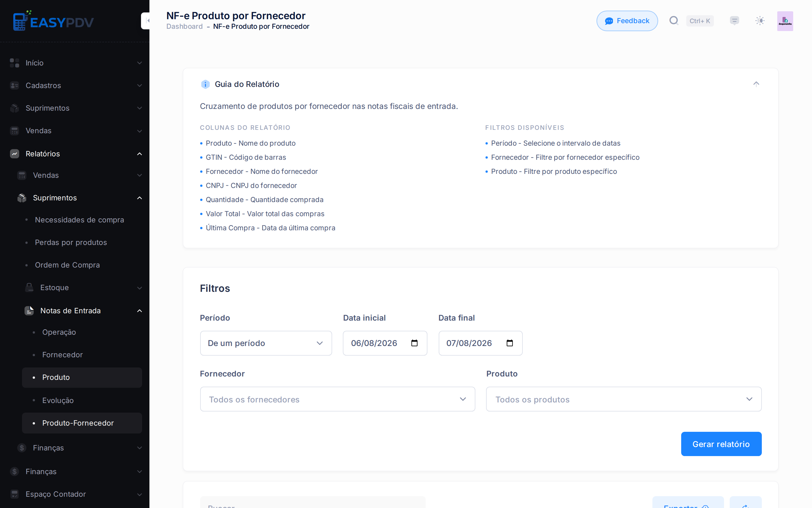The width and height of the screenshot is (812, 508).
Task: Click the Data inicial date field 06/08/2026
Action: [385, 343]
